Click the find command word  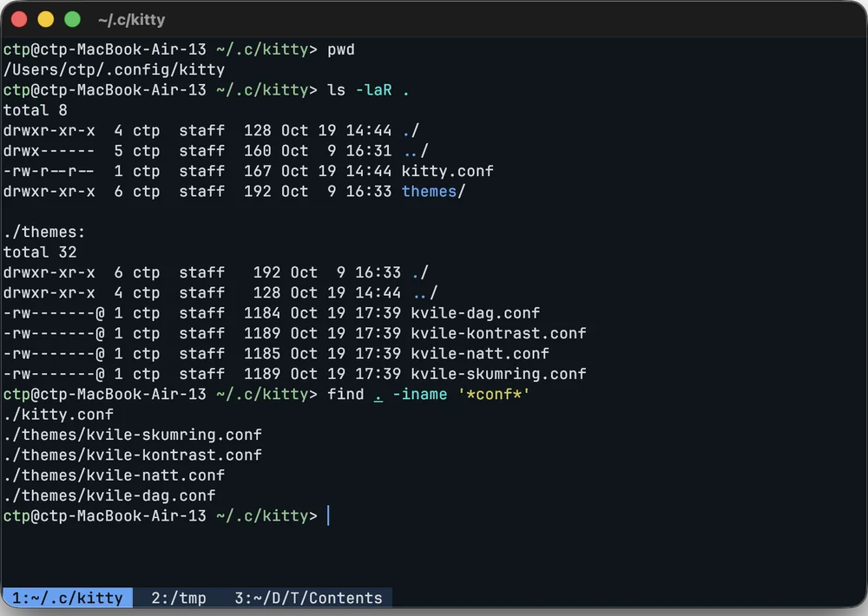pyautogui.click(x=345, y=394)
